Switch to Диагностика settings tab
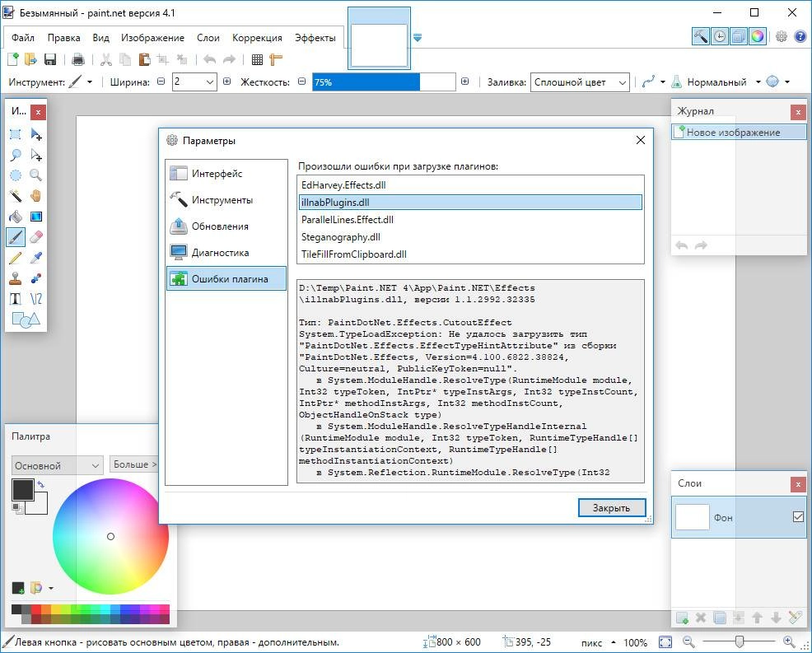Screen dimensions: 812x653 226,253
